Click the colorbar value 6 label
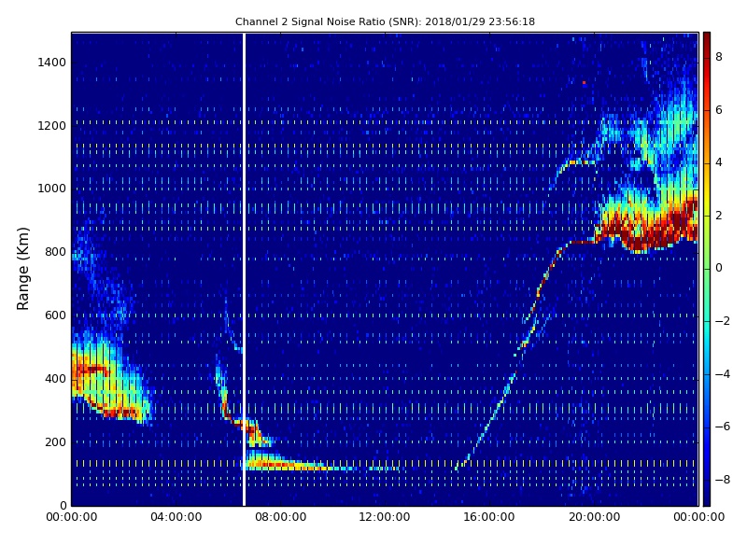 719,110
